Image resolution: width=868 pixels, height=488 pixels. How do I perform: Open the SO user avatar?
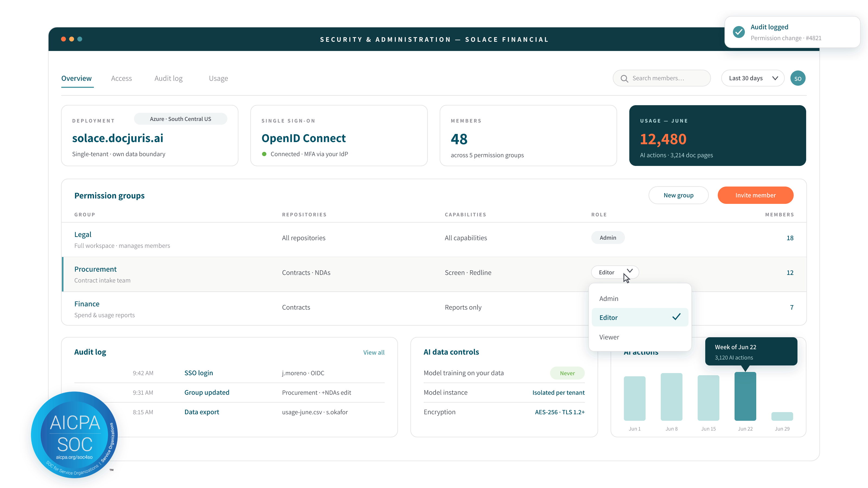pos(797,78)
